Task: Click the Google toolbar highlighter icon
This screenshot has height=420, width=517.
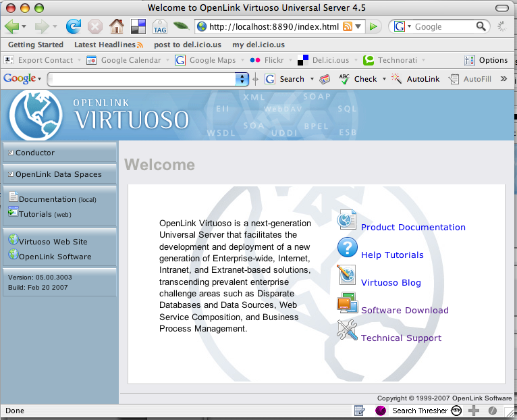Action: [x=325, y=79]
